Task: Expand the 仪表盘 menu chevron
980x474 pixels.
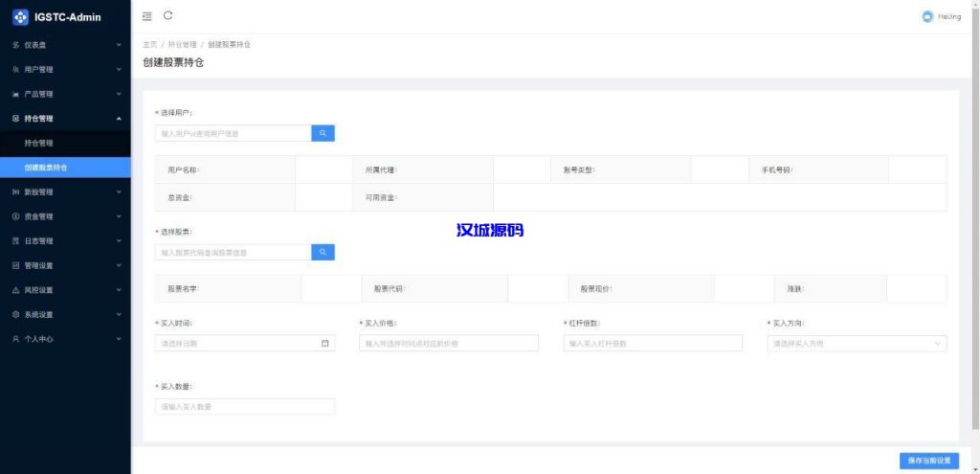Action: 119,45
